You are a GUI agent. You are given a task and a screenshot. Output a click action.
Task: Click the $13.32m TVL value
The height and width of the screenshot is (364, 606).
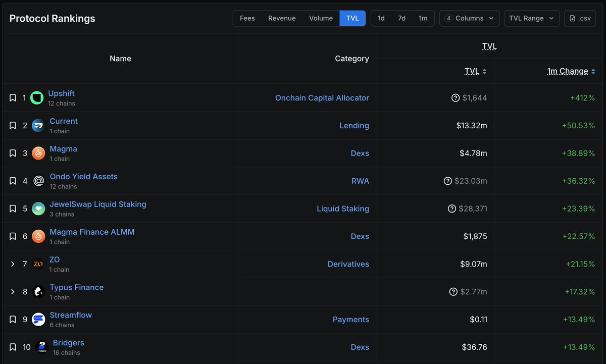click(x=472, y=126)
